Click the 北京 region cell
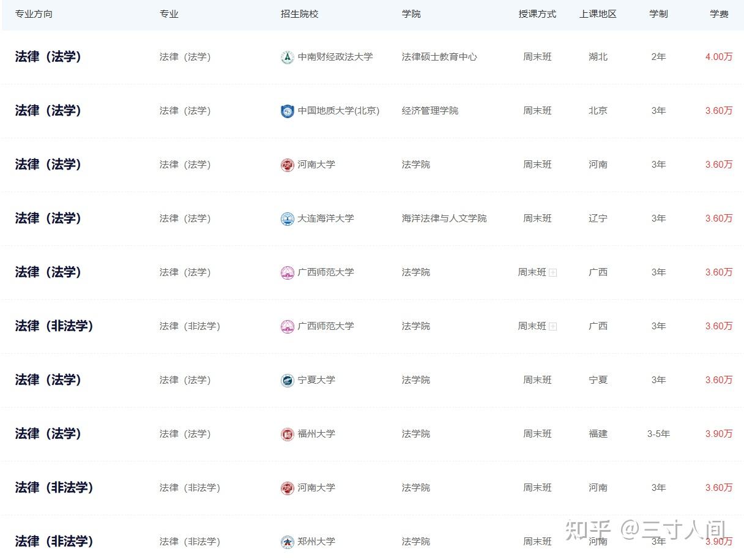This screenshot has height=560, width=744. [598, 111]
